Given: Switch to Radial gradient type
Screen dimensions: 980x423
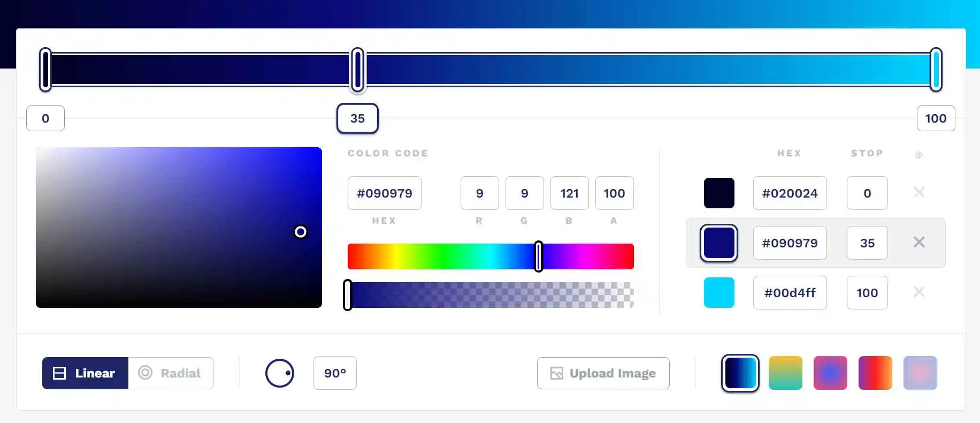Looking at the screenshot, I should [171, 373].
